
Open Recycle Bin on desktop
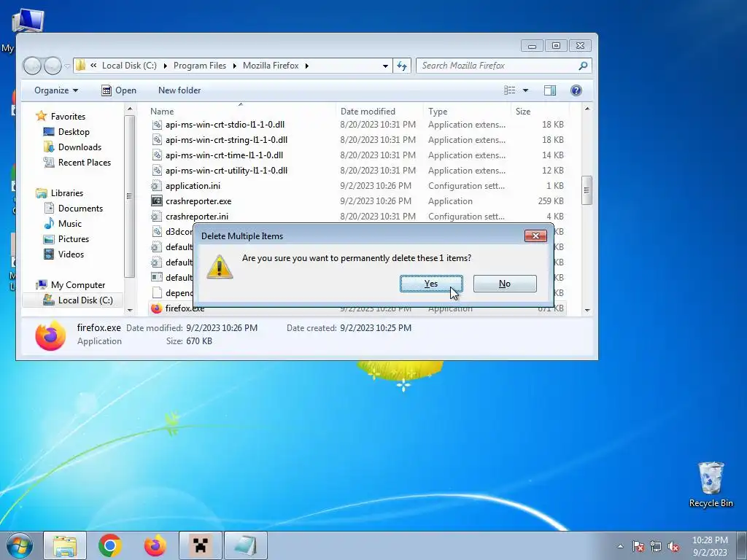tap(711, 484)
